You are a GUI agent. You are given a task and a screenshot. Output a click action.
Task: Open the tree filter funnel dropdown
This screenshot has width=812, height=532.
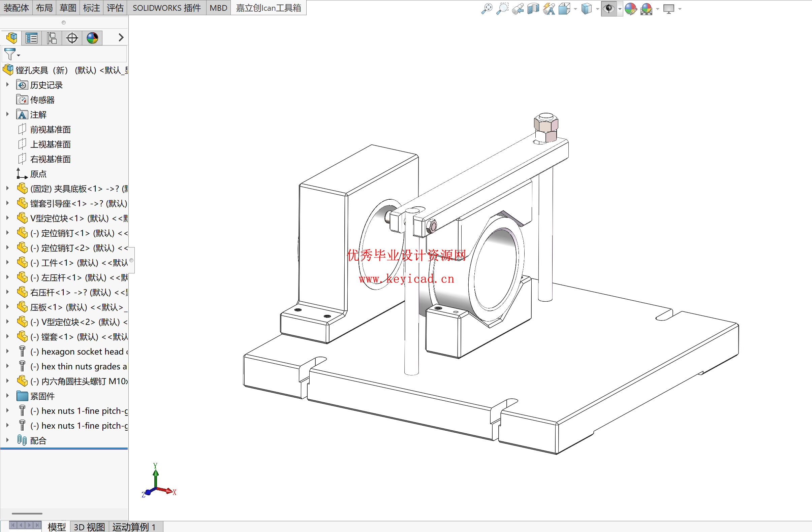pyautogui.click(x=12, y=54)
